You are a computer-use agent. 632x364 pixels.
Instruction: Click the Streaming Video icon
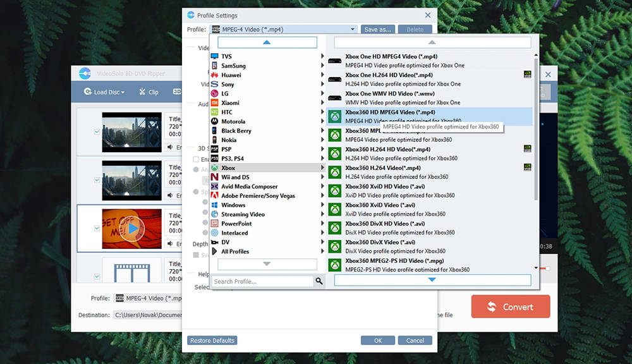(214, 214)
